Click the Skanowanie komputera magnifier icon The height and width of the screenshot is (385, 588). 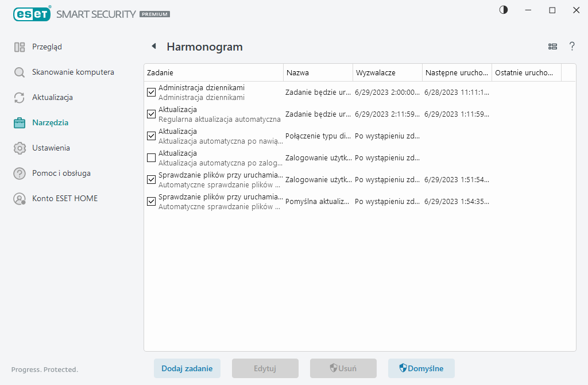click(x=20, y=72)
